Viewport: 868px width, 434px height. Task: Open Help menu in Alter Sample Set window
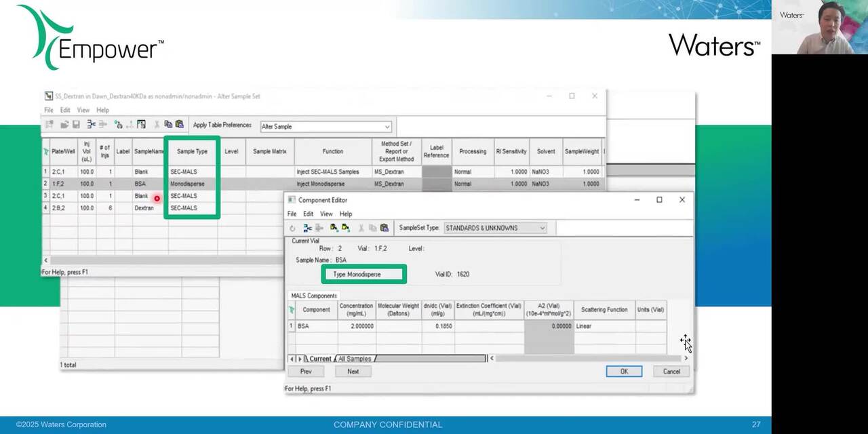tap(102, 110)
